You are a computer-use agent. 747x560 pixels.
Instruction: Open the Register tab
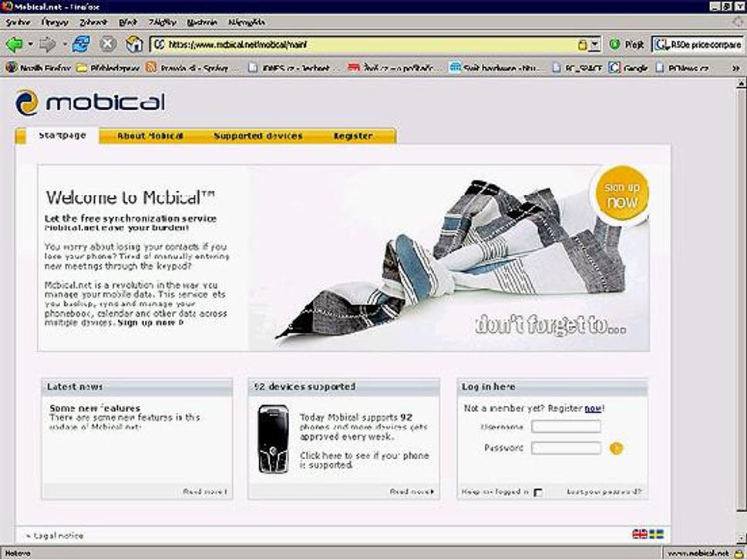(352, 136)
